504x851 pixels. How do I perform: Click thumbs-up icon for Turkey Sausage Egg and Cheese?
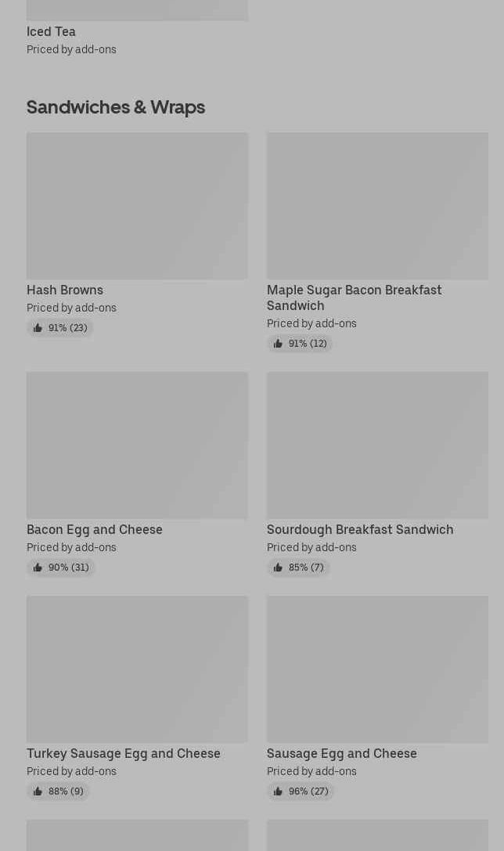tap(38, 792)
